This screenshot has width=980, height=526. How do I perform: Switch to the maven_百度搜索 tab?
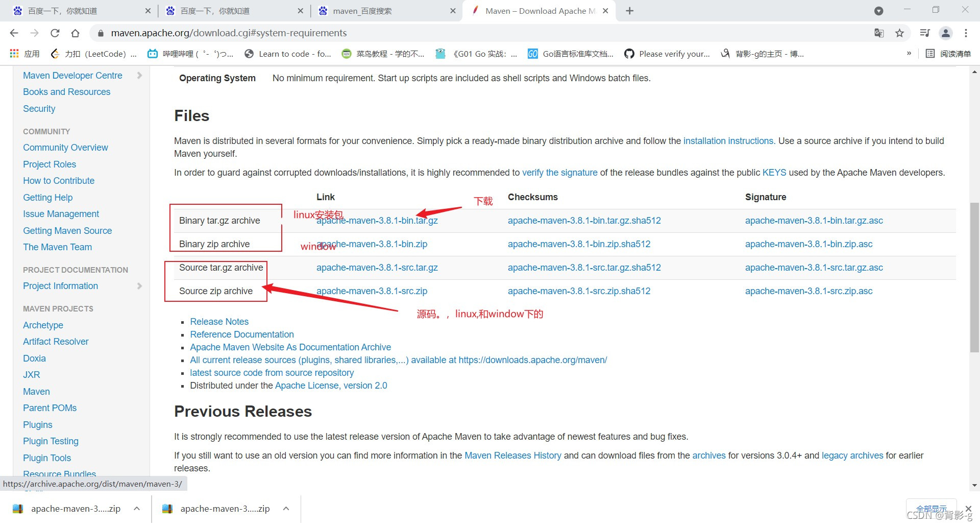pyautogui.click(x=387, y=11)
